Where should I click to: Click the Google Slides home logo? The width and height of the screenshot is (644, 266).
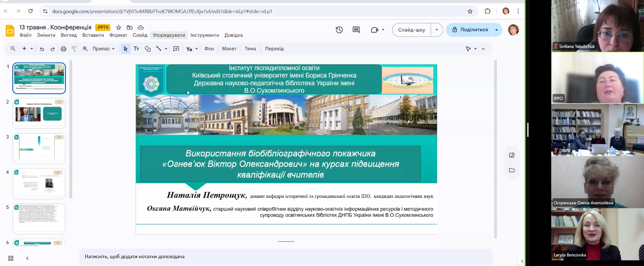click(x=10, y=31)
